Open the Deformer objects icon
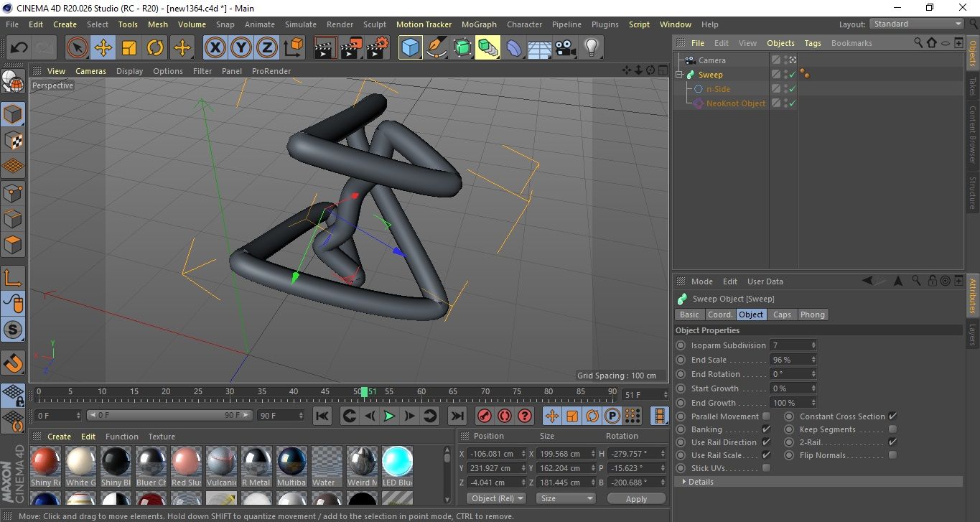The width and height of the screenshot is (980, 522). point(513,48)
